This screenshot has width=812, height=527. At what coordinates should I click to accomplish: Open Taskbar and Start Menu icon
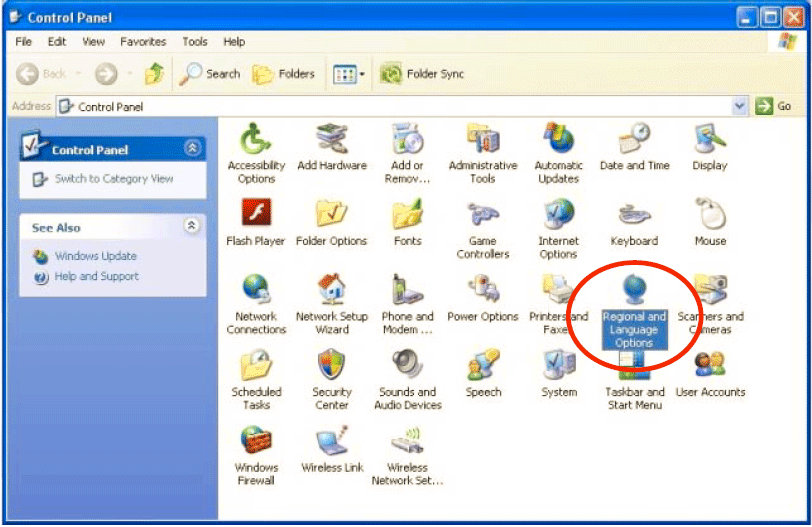[x=634, y=367]
